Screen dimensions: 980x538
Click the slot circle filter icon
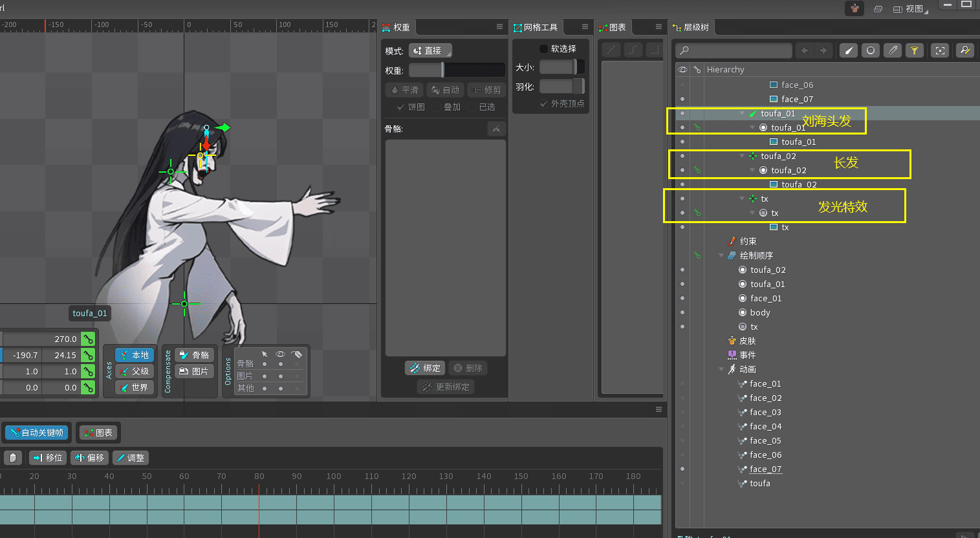pyautogui.click(x=871, y=50)
